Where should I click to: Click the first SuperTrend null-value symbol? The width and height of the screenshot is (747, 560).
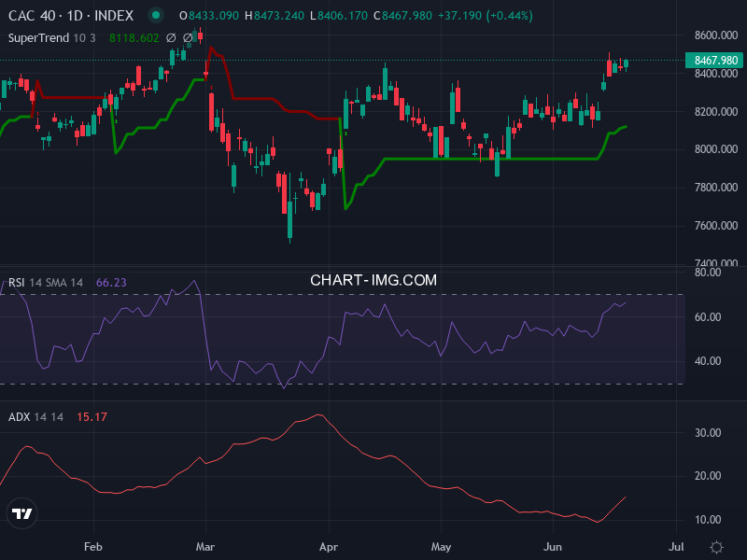pyautogui.click(x=171, y=37)
